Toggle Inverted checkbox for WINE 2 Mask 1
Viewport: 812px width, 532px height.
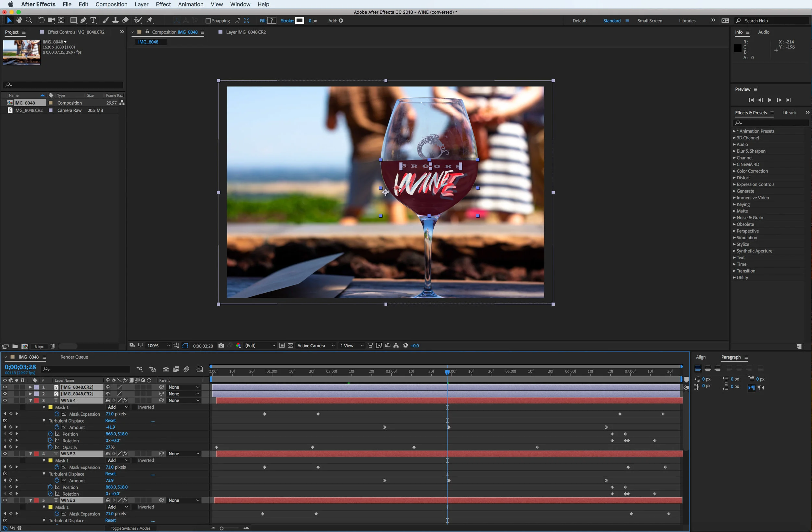point(134,507)
